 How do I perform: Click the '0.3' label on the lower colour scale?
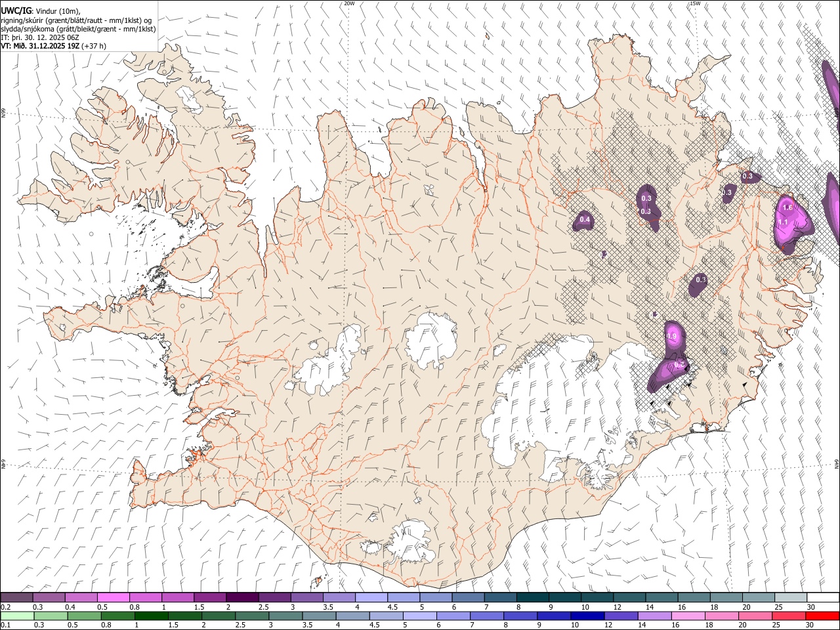point(39,625)
